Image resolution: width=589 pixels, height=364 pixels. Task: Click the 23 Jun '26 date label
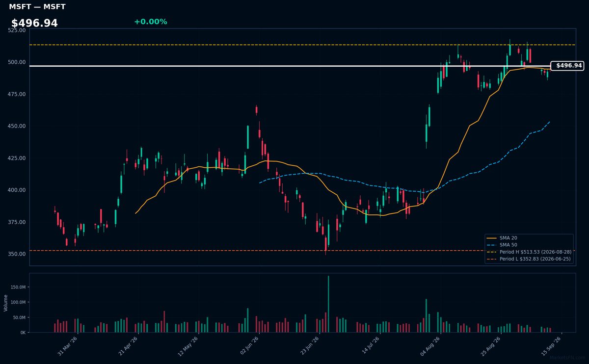(x=309, y=346)
